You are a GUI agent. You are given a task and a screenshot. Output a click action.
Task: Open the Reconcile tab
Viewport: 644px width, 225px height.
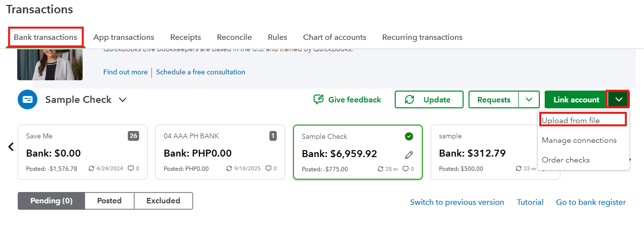234,37
